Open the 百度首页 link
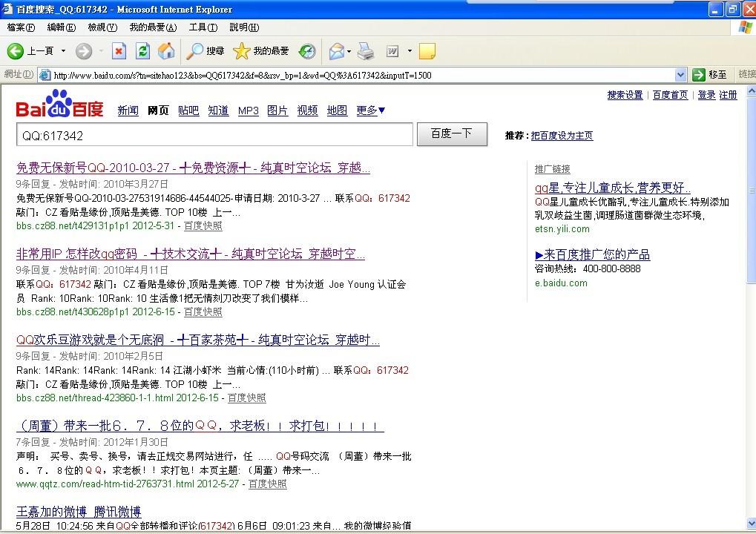This screenshot has width=756, height=534. [670, 95]
